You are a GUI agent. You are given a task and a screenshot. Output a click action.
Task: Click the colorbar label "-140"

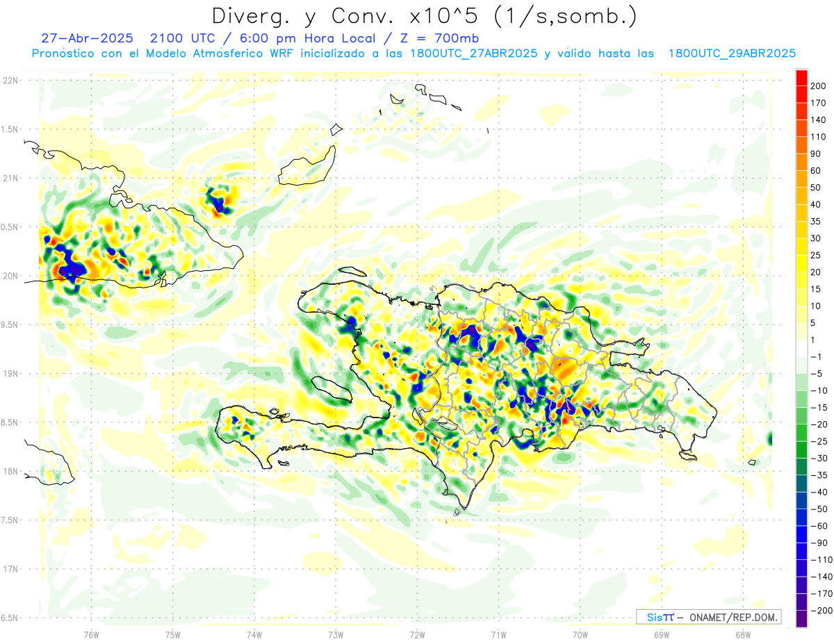pyautogui.click(x=820, y=577)
